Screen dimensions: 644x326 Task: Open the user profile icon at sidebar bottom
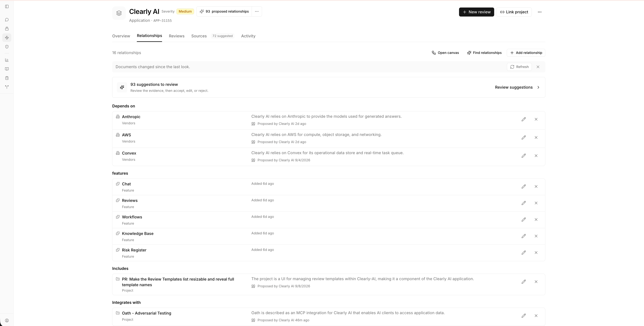click(x=7, y=321)
